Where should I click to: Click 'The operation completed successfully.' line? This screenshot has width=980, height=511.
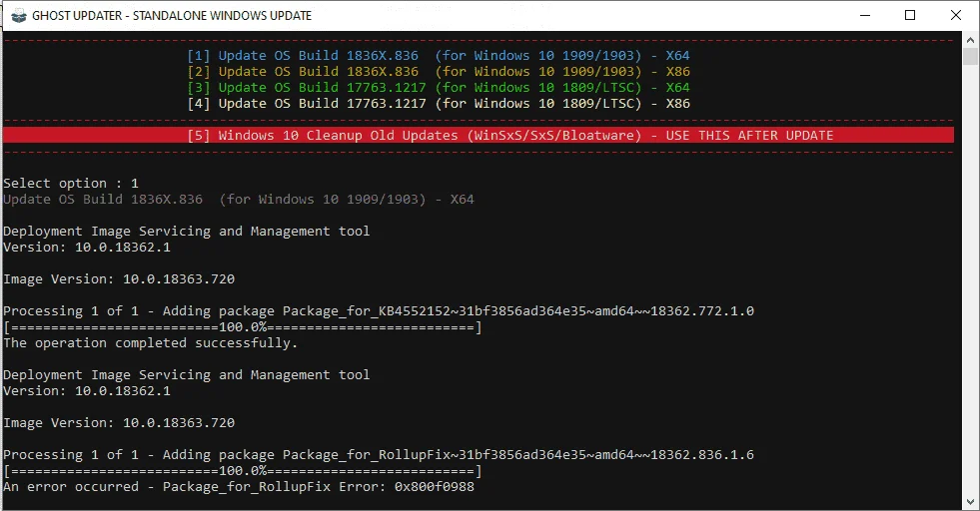150,343
